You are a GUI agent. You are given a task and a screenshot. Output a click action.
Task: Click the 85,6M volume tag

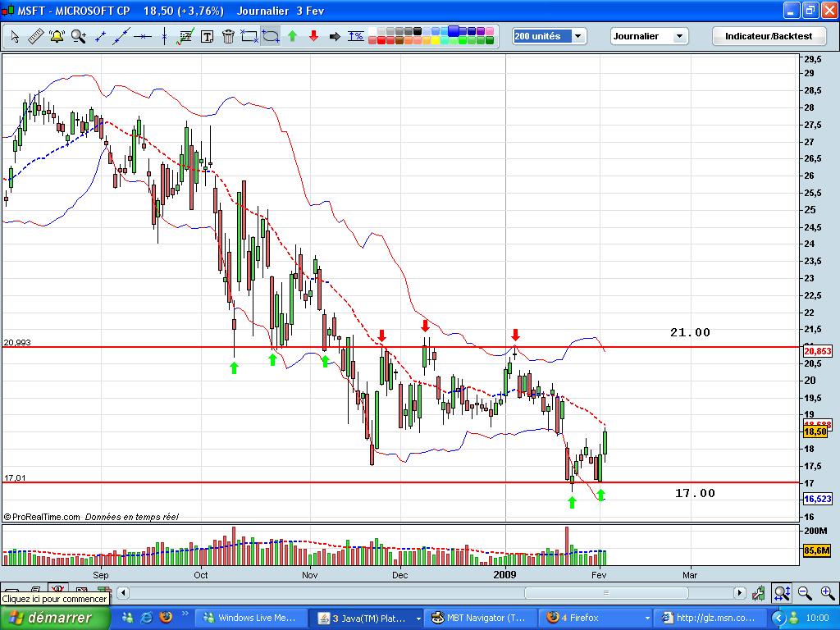point(817,550)
